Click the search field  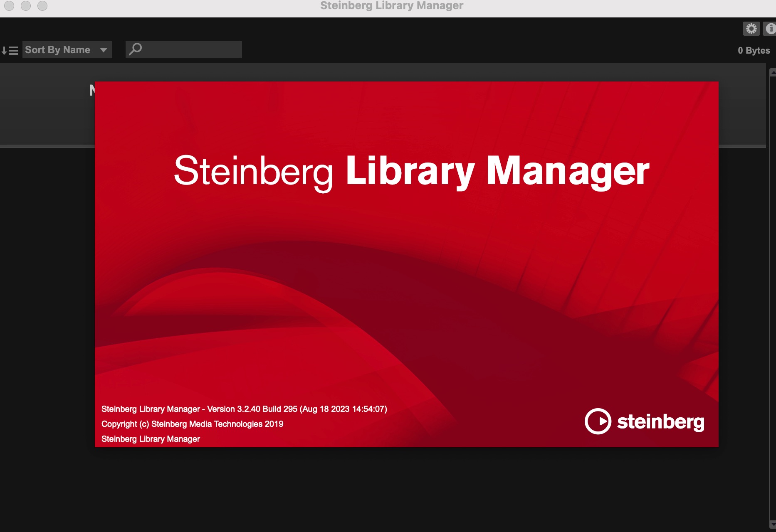tap(184, 49)
